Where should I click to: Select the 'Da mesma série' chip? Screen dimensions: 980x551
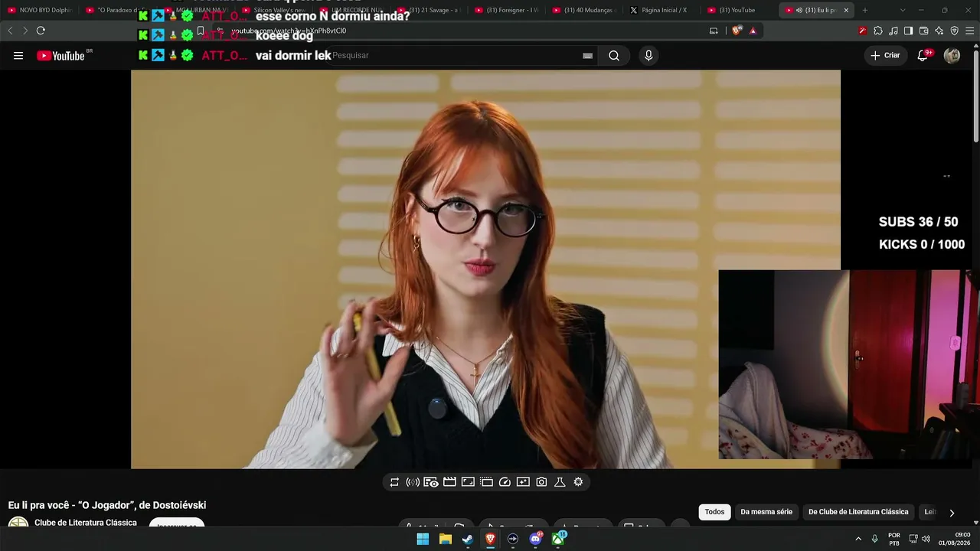pos(766,512)
